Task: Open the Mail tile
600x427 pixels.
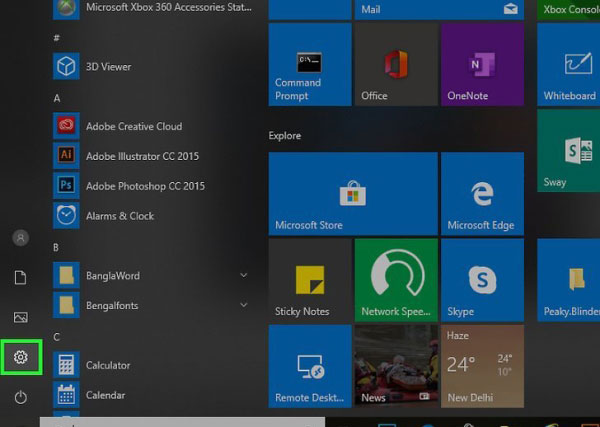Action: pos(439,10)
